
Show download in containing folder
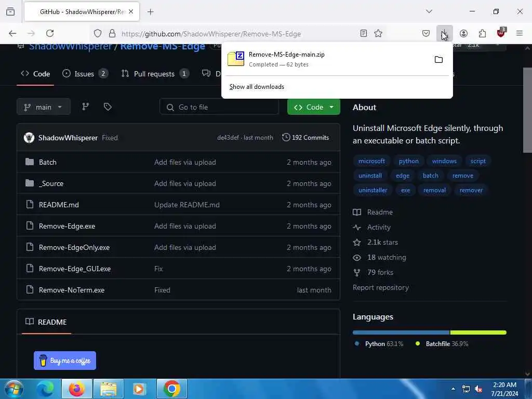(438, 60)
